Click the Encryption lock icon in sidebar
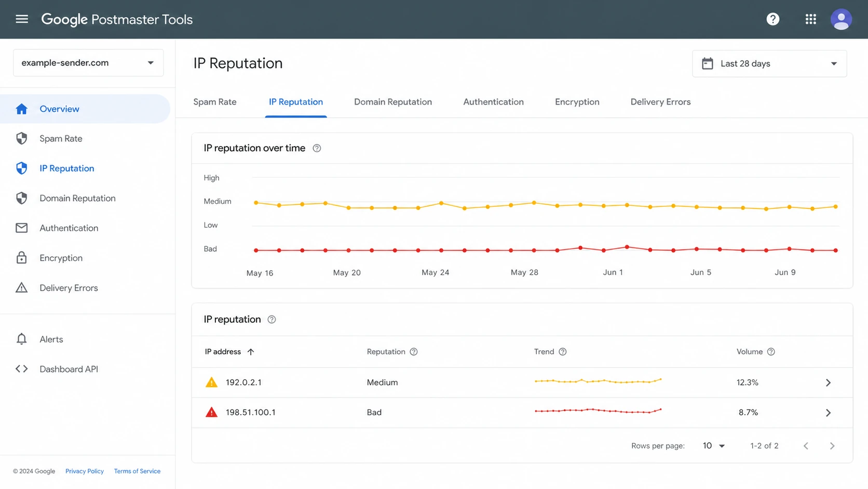 coord(21,258)
